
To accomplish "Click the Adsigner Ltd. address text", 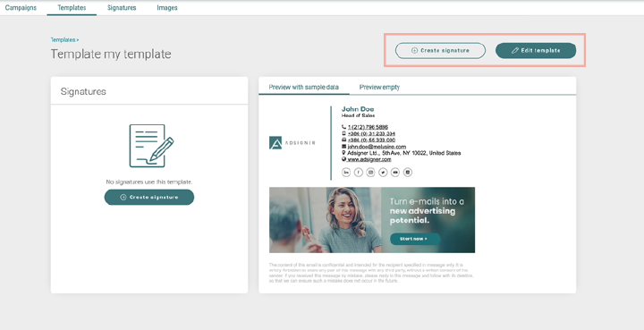I will tap(404, 153).
